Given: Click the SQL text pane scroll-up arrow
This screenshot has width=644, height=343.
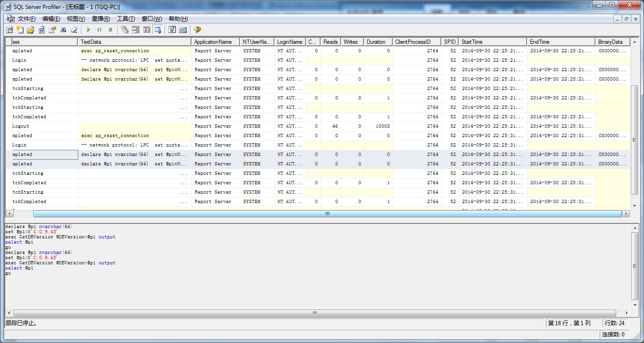Looking at the screenshot, I should pos(635,227).
